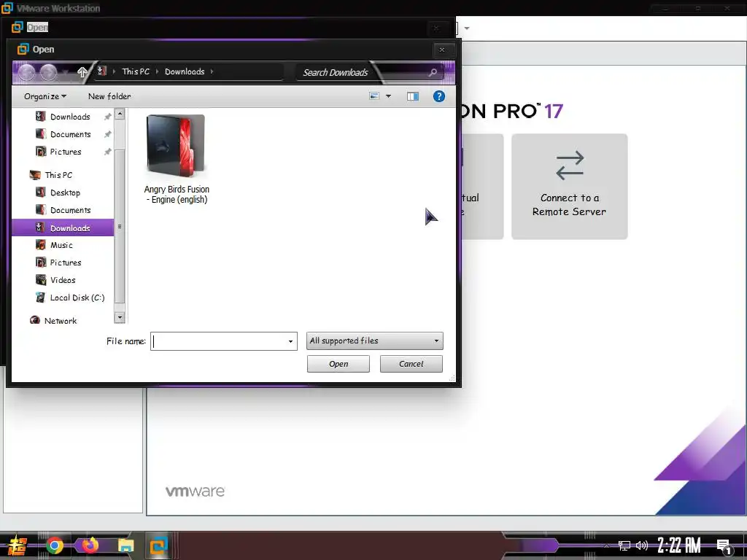Click sidebar scrollbar up arrow
The image size is (747, 560).
120,114
